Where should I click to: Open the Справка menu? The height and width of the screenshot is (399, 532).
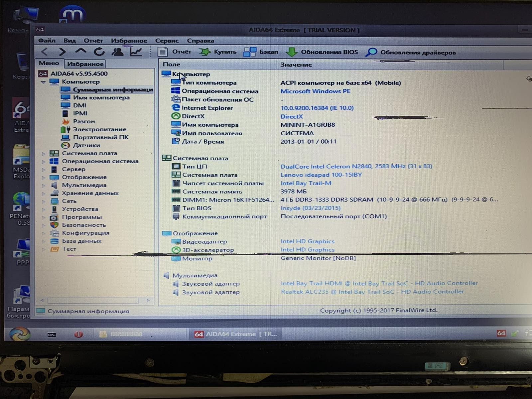point(200,41)
